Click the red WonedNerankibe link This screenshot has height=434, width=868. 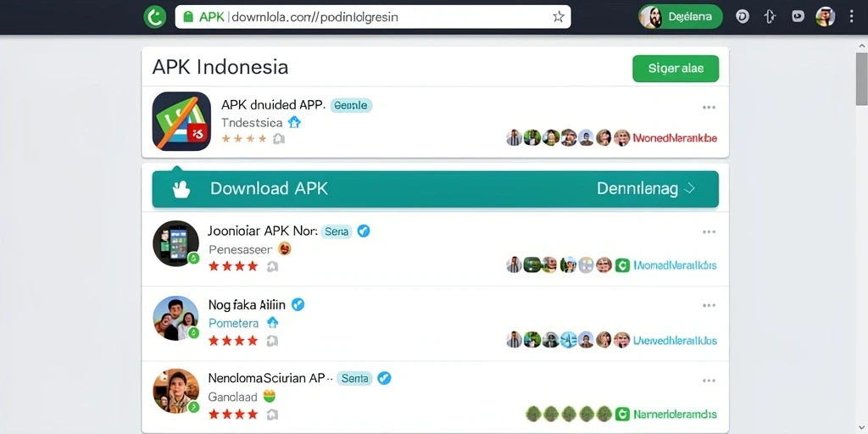coord(674,138)
